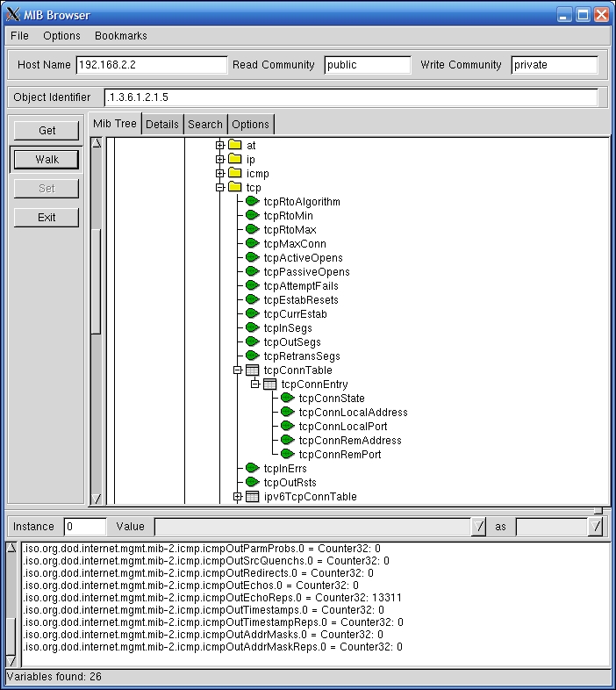This screenshot has width=616, height=690.
Task: Click the green leaf icon for tcpConnState
Action: click(288, 399)
